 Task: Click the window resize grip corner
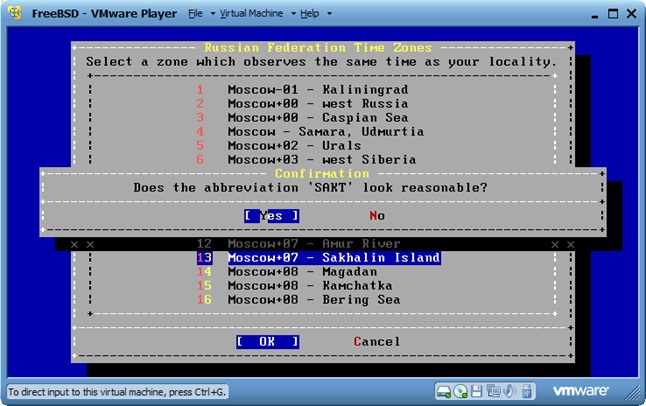637,397
